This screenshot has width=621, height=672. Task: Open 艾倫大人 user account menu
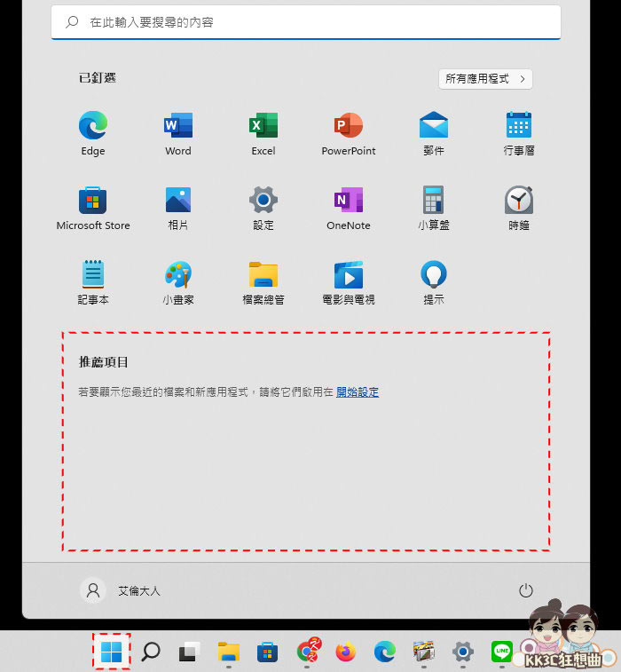tap(121, 590)
